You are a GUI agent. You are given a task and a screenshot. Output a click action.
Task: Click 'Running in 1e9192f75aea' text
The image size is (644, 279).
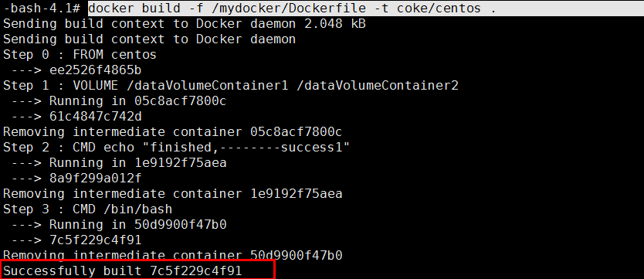pyautogui.click(x=138, y=163)
